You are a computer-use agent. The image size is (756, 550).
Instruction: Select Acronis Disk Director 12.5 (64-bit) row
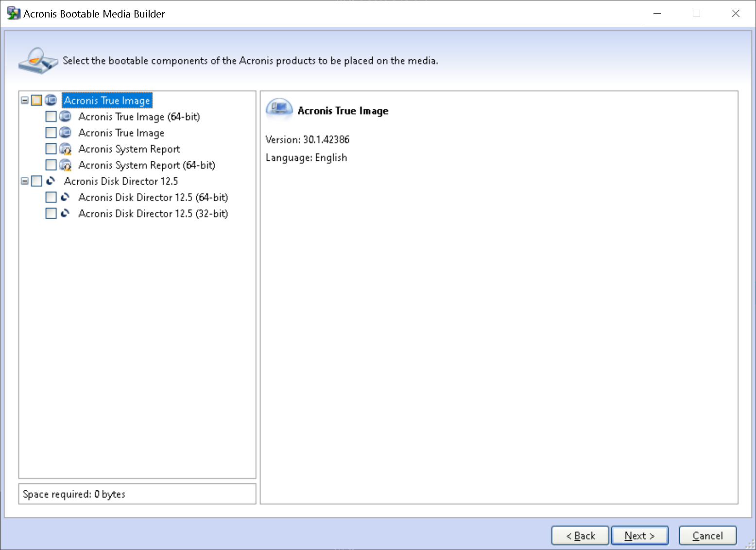point(153,197)
